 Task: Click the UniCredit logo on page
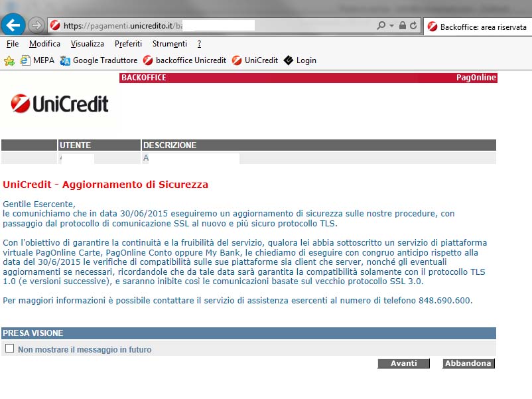point(60,104)
